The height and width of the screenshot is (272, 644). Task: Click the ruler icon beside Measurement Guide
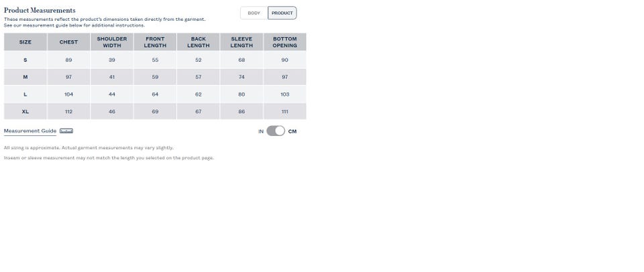[x=66, y=131]
